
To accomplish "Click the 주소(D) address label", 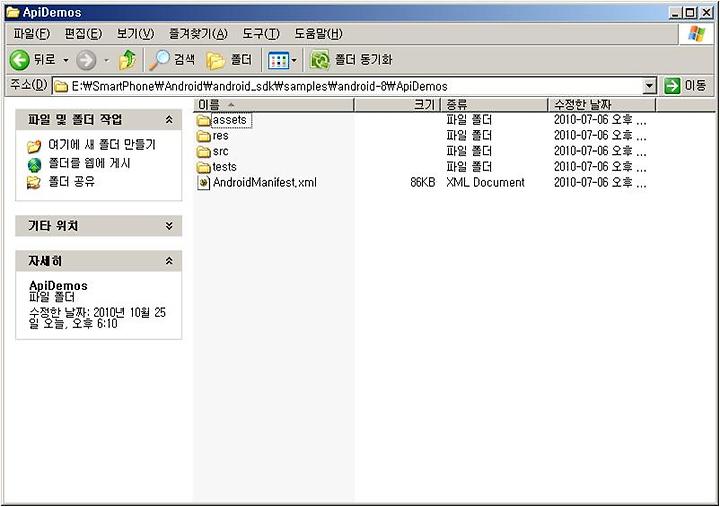I will tap(28, 85).
